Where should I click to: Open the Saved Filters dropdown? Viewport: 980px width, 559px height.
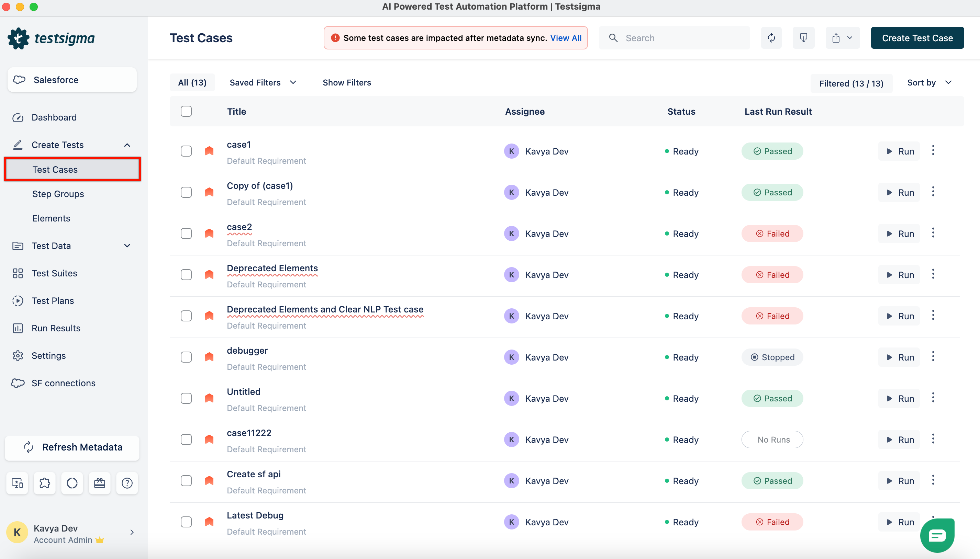click(263, 82)
